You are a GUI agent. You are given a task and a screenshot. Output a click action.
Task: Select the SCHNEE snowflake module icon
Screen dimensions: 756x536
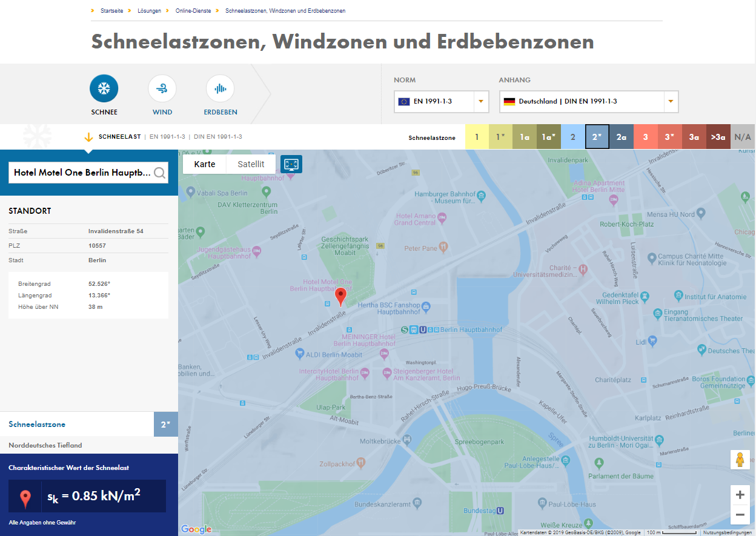(x=104, y=87)
